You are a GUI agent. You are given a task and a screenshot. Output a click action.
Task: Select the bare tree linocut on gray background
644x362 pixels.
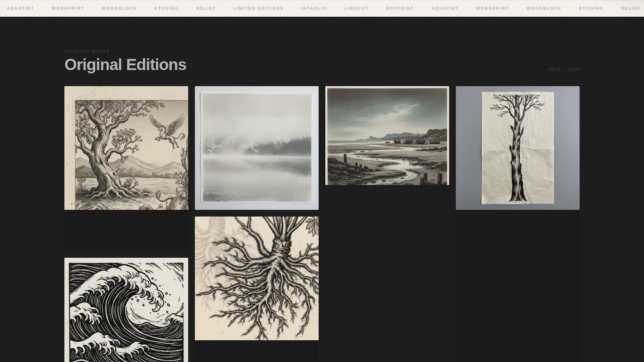518,147
